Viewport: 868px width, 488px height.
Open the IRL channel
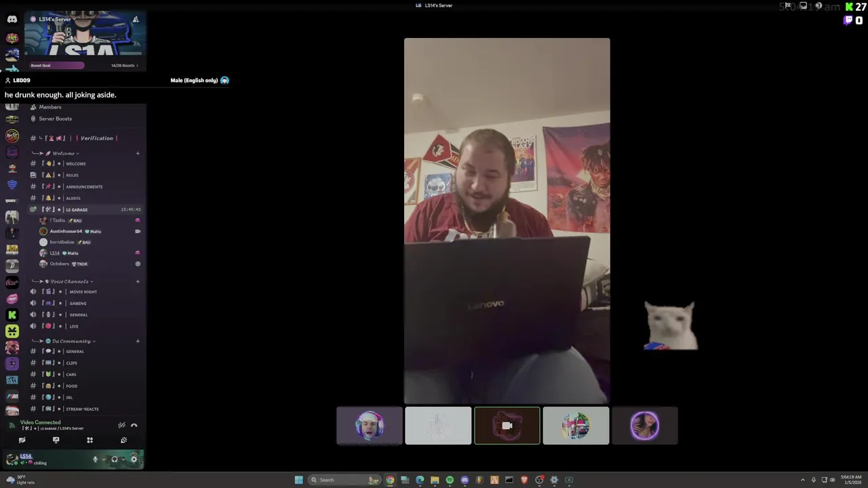pyautogui.click(x=85, y=397)
